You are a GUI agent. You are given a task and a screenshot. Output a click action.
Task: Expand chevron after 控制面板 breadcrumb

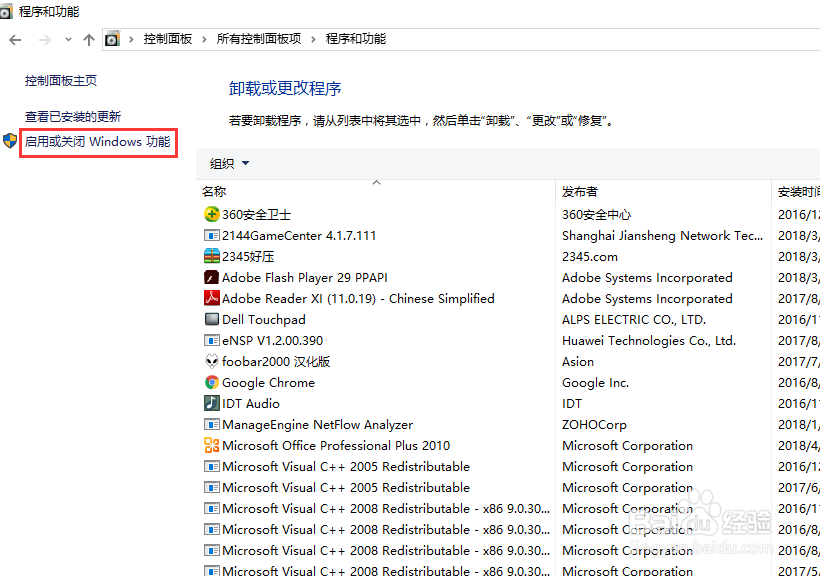pyautogui.click(x=204, y=39)
